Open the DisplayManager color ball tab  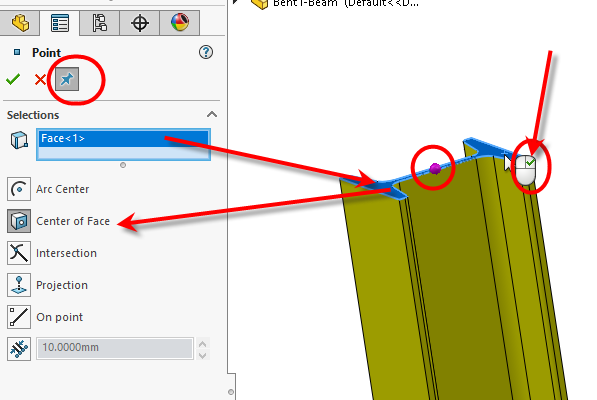click(180, 23)
